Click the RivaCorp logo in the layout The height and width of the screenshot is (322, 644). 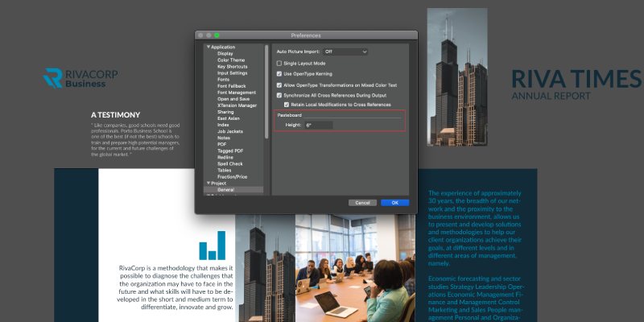[80, 77]
